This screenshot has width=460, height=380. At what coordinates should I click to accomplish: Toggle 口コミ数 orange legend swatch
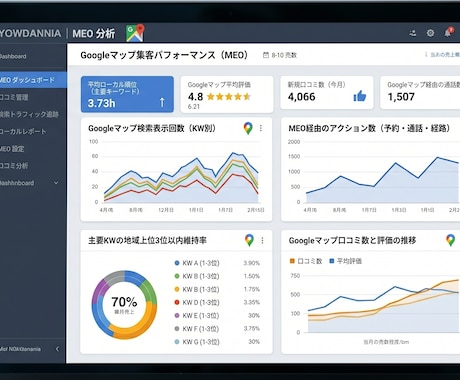292,261
